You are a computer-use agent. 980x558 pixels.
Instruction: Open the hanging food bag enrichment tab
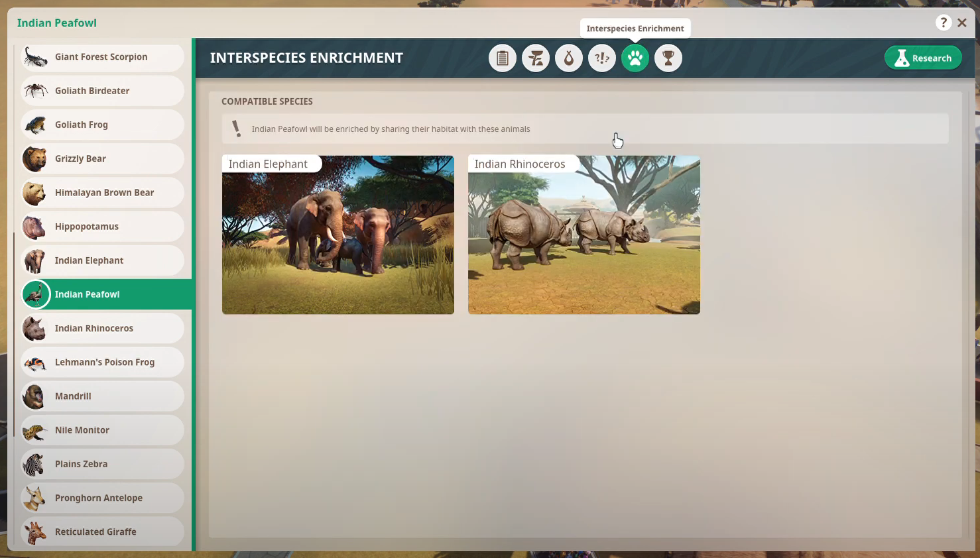569,58
